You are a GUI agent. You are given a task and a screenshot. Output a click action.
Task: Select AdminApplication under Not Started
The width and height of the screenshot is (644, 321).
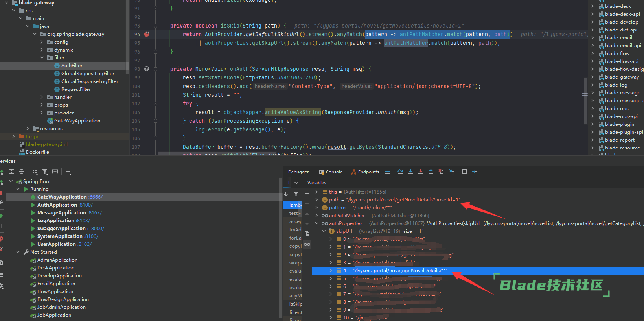(57, 260)
